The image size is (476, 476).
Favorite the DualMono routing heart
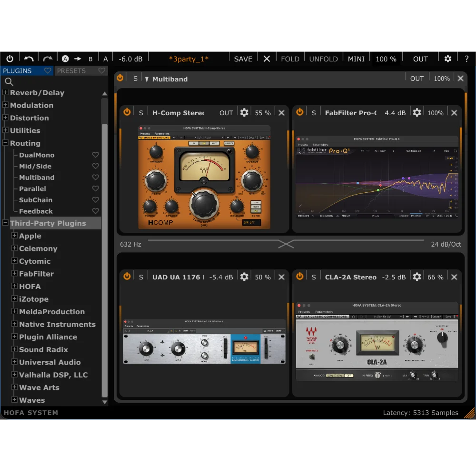[x=95, y=155]
